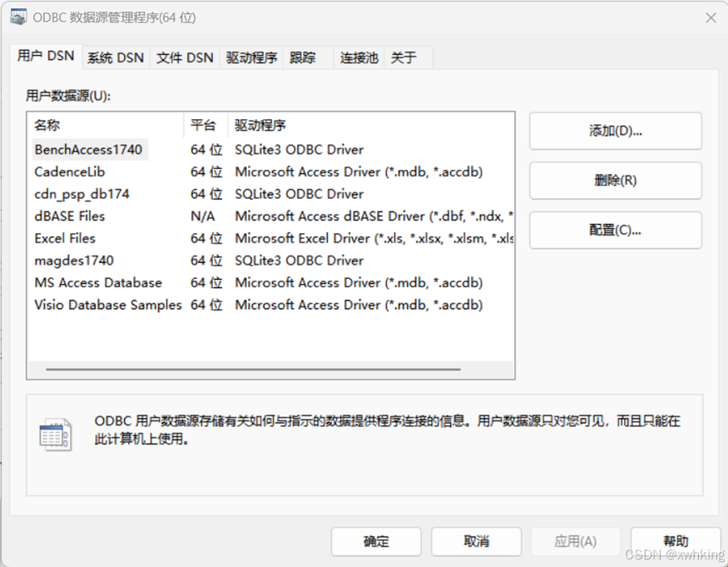Click the 删除(R) button

(616, 181)
